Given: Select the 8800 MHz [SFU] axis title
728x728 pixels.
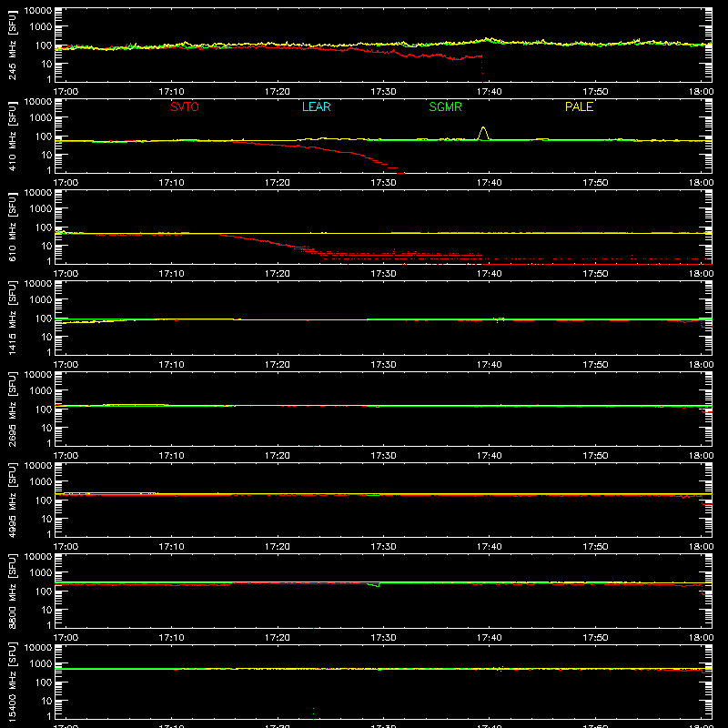Looking at the screenshot, I should coord(12,591).
